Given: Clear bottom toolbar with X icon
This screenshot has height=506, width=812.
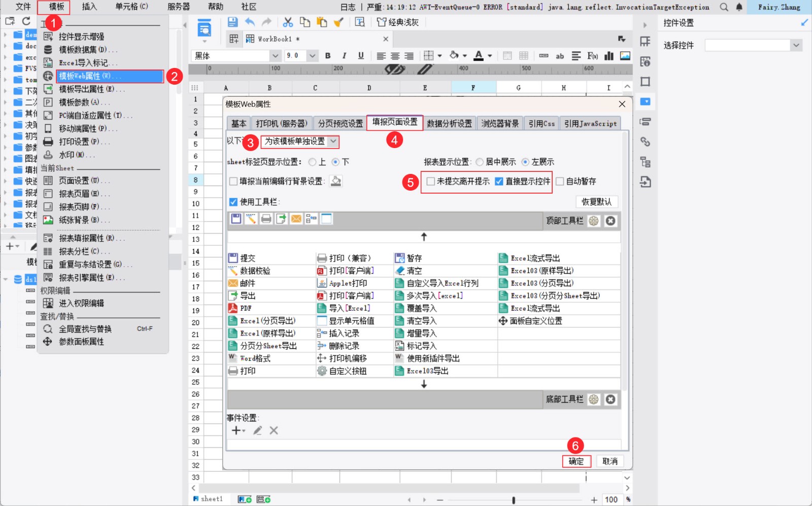Looking at the screenshot, I should point(611,400).
